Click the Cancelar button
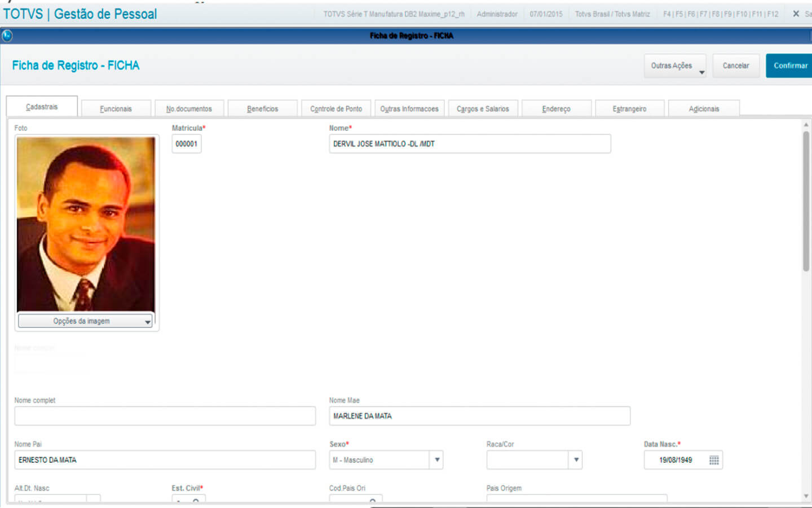Screen dimensions: 812x508 pos(736,66)
